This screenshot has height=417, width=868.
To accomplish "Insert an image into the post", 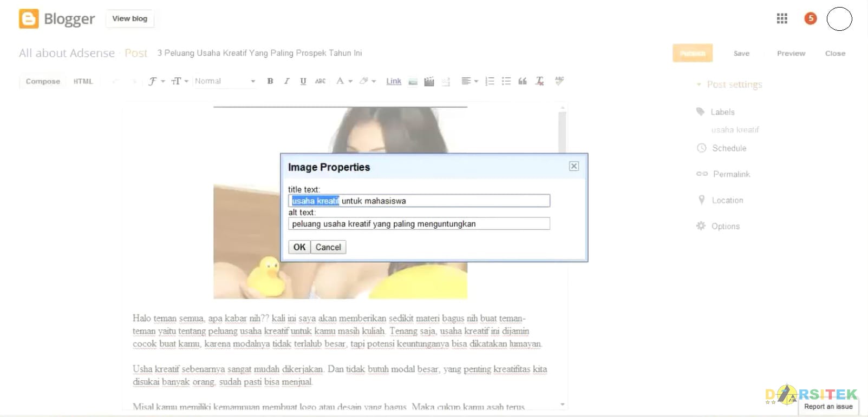I will click(413, 82).
